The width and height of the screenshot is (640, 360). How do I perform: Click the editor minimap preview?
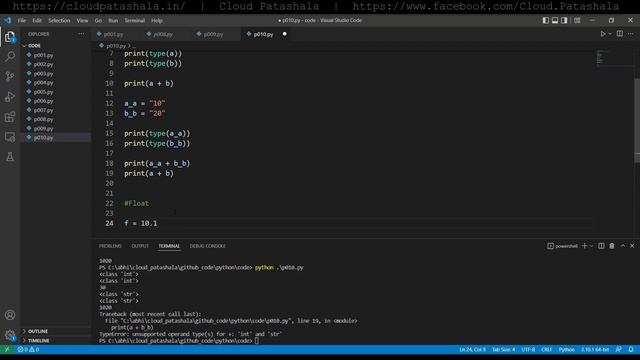(614, 57)
